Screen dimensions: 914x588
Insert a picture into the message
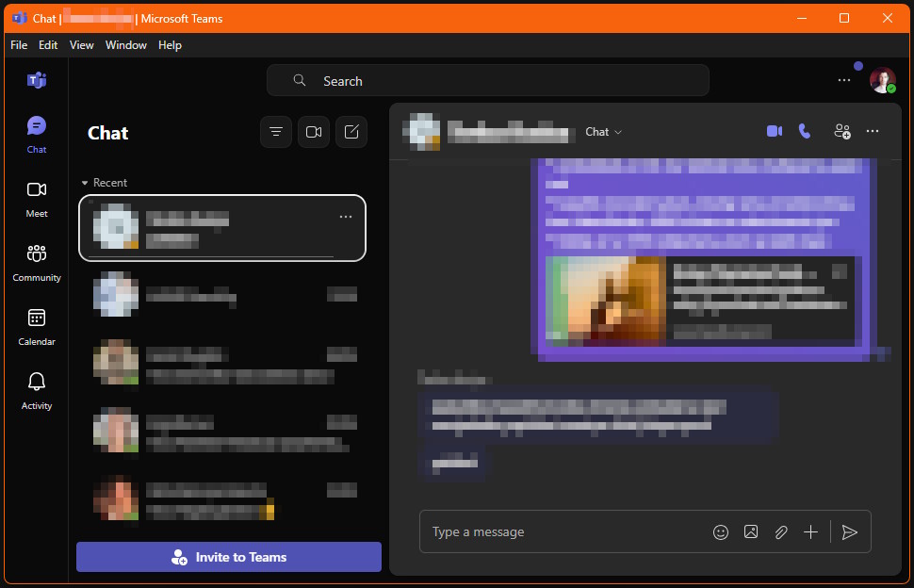click(751, 532)
